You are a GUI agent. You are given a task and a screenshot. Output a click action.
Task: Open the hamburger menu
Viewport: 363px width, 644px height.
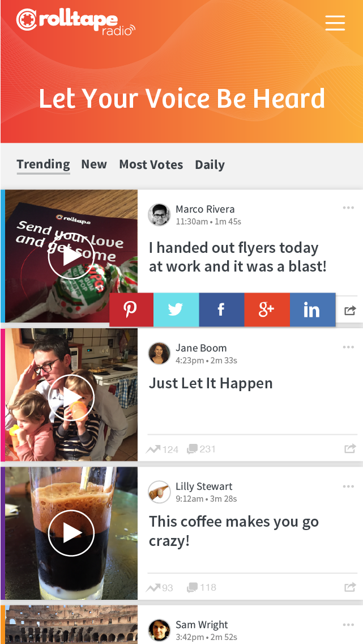pyautogui.click(x=335, y=23)
